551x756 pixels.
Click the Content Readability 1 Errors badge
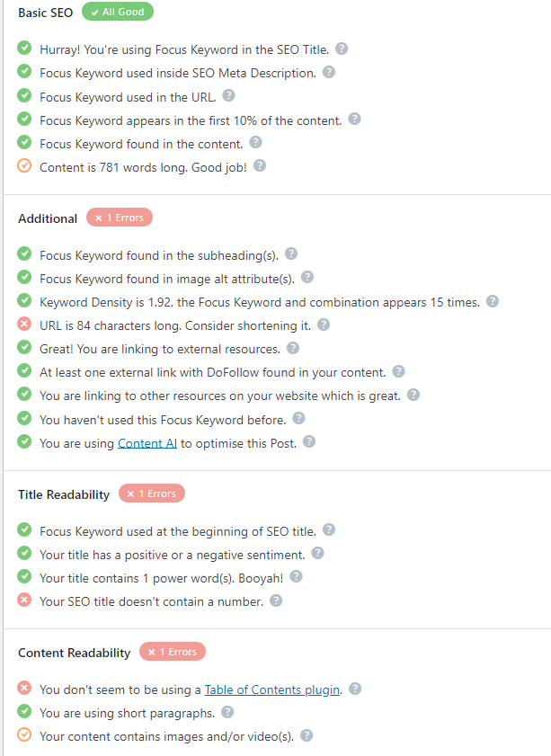(173, 652)
